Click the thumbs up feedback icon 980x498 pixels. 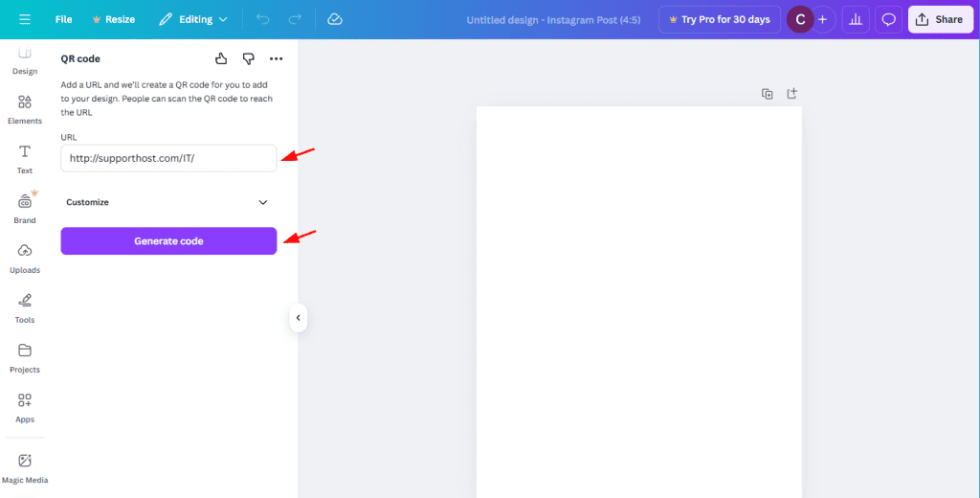pyautogui.click(x=221, y=58)
